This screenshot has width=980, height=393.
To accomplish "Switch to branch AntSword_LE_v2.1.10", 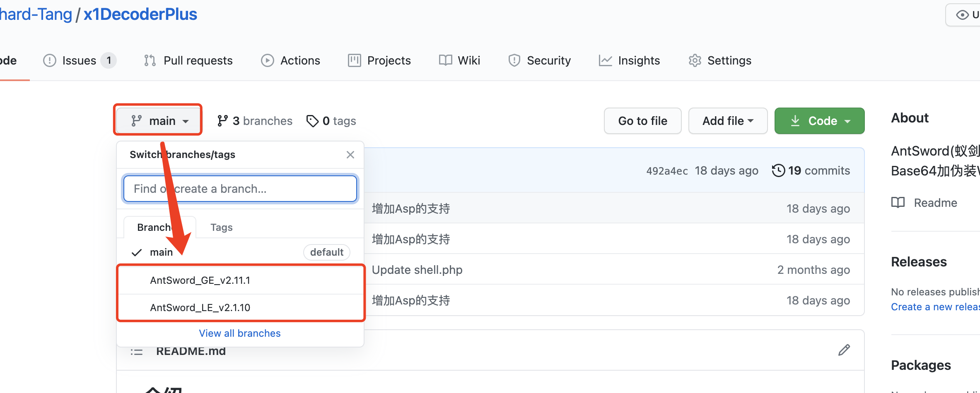I will 240,307.
